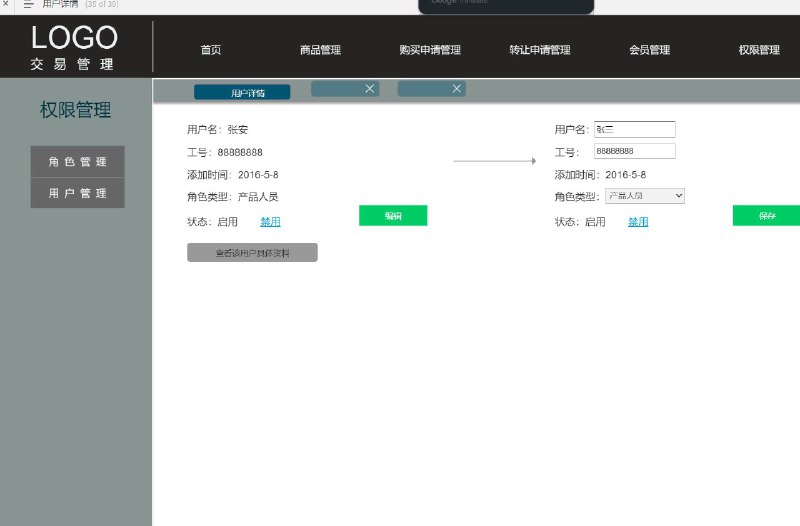Select 用户管理 in the sidebar
The height and width of the screenshot is (526, 800).
click(x=78, y=193)
